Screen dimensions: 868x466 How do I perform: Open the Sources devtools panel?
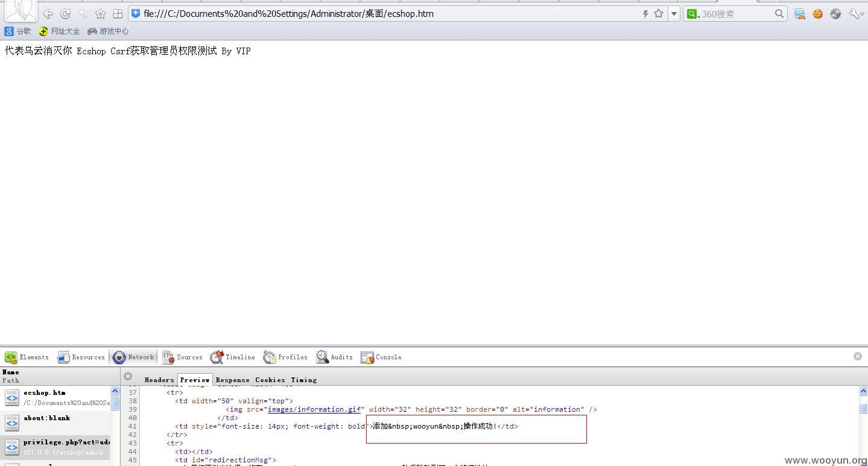pos(183,357)
